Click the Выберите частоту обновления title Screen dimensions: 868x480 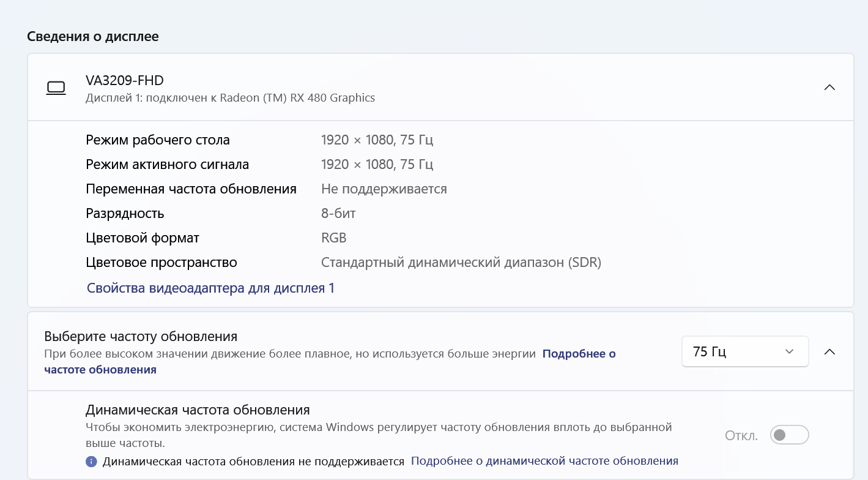(x=141, y=337)
